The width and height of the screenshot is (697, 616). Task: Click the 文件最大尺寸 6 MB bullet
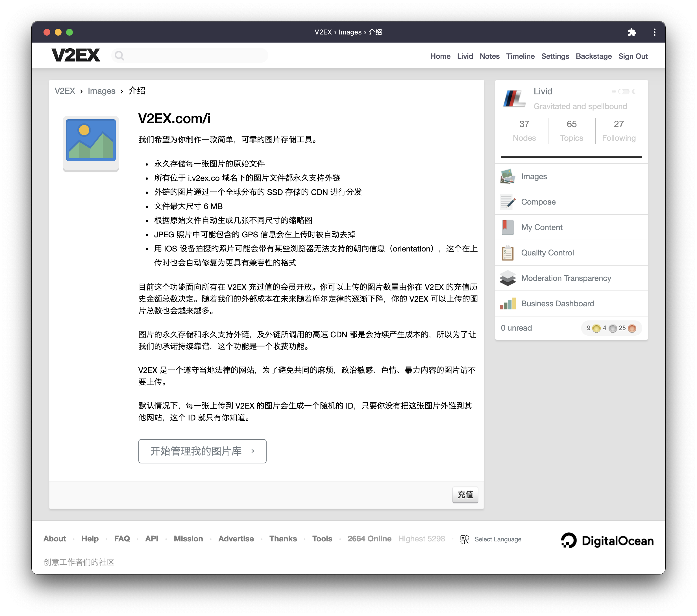[x=189, y=207]
